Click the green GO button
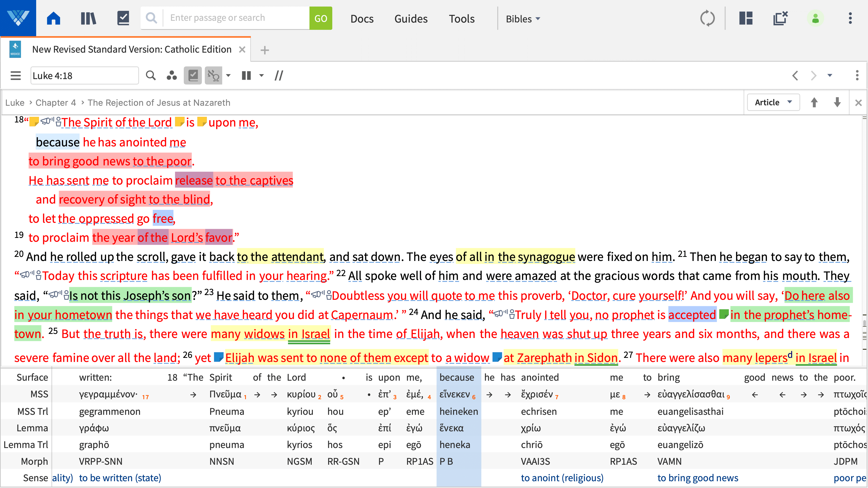Viewport: 868px width, 488px height. [x=321, y=18]
